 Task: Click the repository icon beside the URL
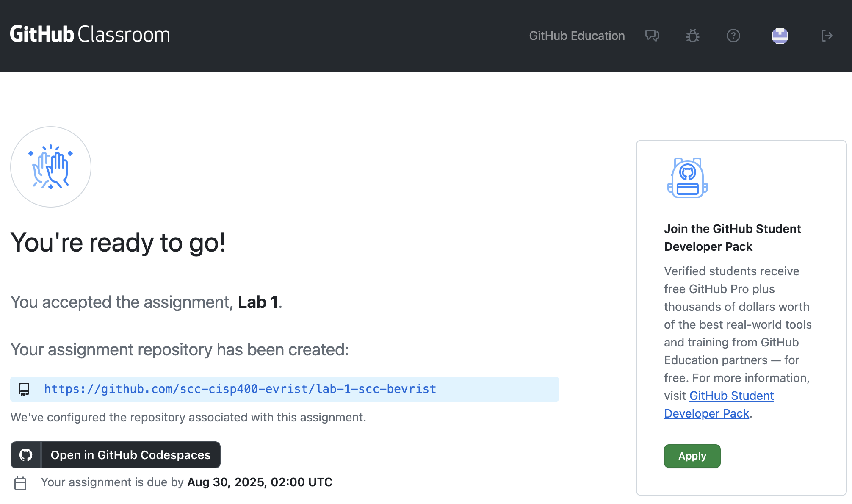(24, 389)
